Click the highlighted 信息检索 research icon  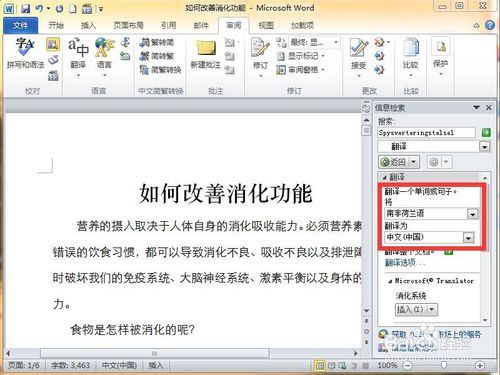tap(53, 44)
